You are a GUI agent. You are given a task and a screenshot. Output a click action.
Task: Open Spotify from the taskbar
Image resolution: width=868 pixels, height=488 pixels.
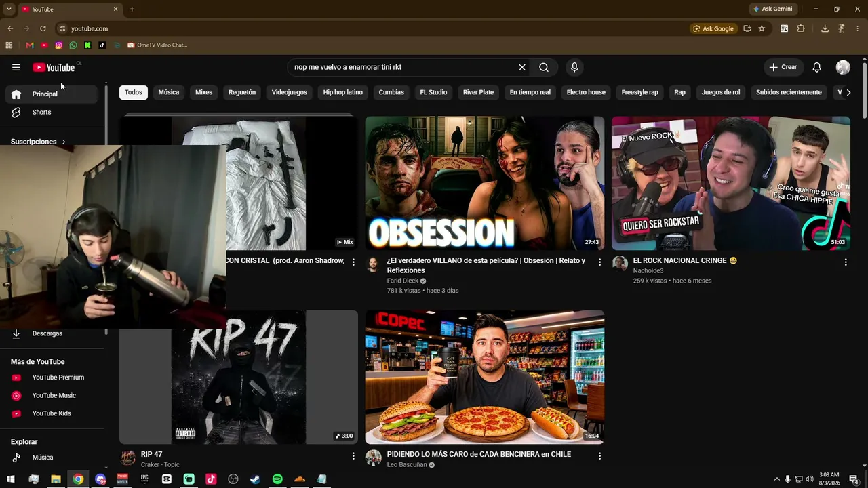pyautogui.click(x=277, y=479)
